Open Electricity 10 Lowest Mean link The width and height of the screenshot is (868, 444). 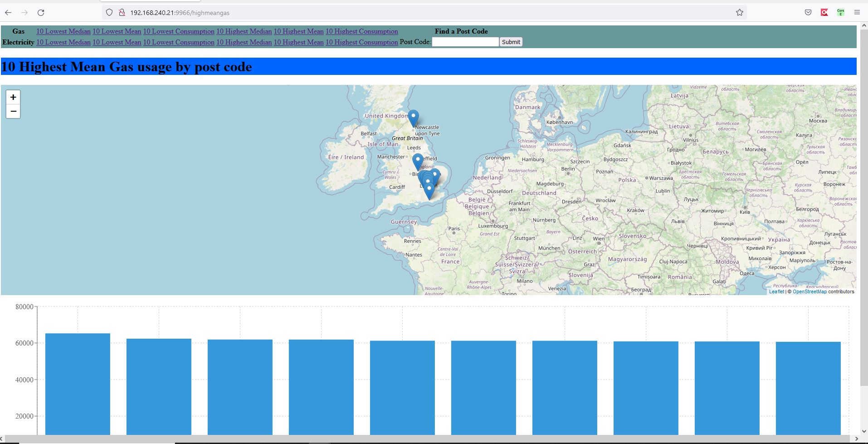117,42
